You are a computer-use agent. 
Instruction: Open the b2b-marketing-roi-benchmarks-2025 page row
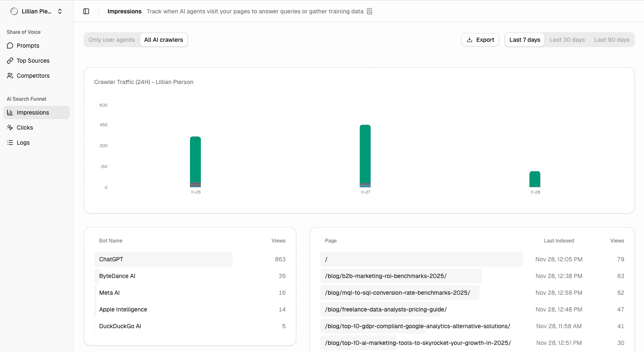(x=385, y=276)
